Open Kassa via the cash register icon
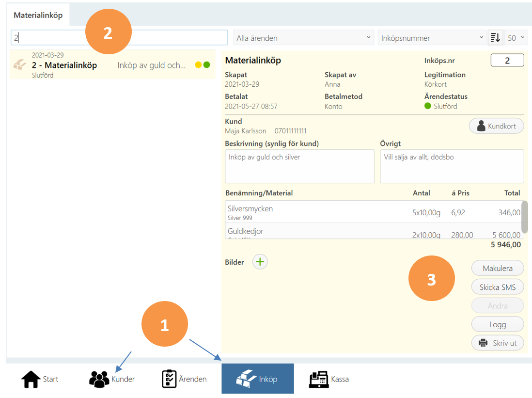Viewport: 532px width, 398px height. click(319, 379)
